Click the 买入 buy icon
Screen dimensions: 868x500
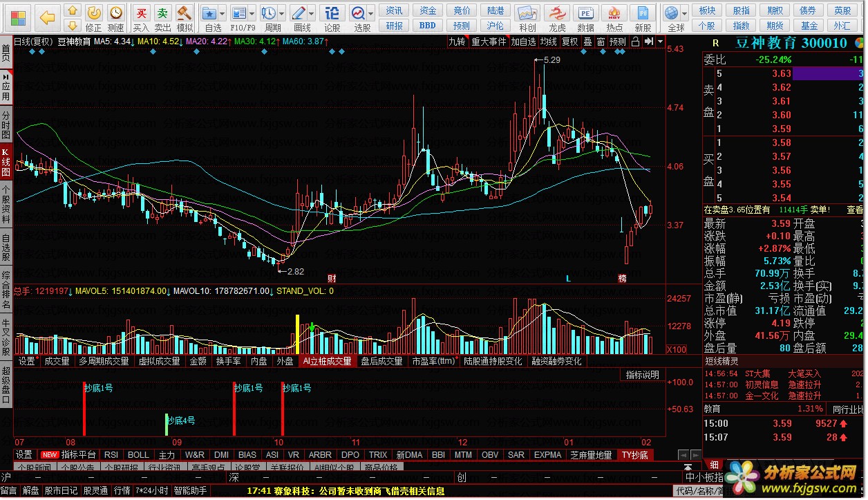141,12
